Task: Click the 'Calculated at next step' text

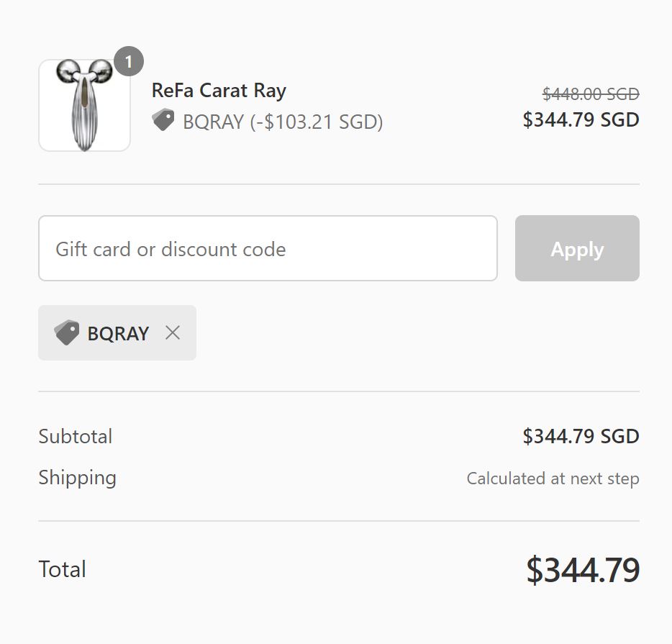Action: click(x=553, y=479)
